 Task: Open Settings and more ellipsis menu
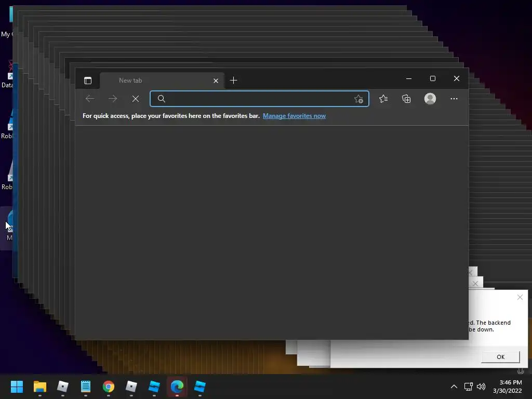point(454,99)
